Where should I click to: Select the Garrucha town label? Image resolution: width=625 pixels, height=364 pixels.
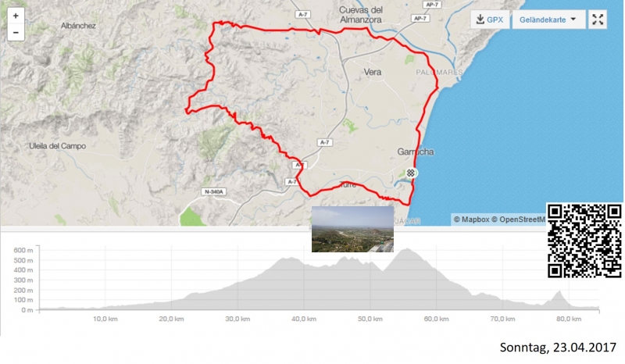[416, 152]
